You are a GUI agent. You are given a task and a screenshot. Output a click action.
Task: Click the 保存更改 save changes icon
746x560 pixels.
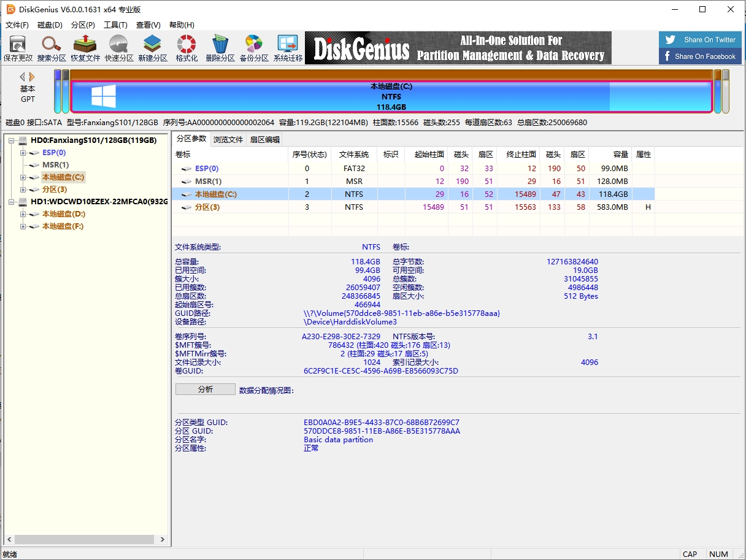18,48
